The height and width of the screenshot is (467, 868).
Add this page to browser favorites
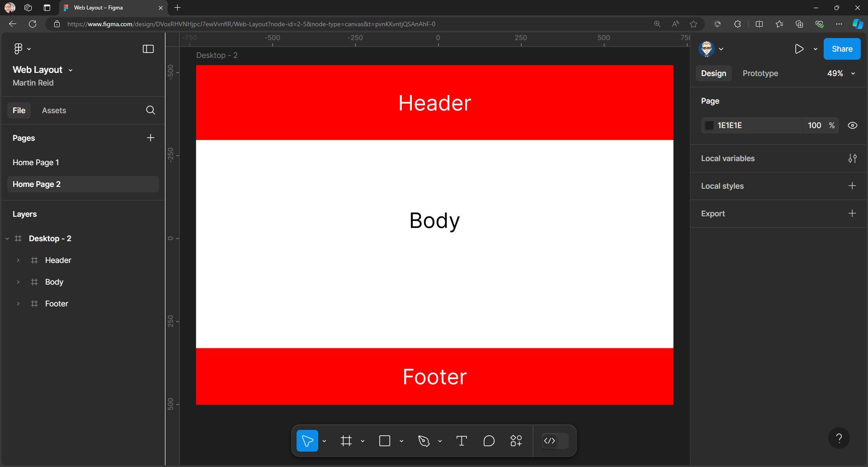pyautogui.click(x=693, y=24)
